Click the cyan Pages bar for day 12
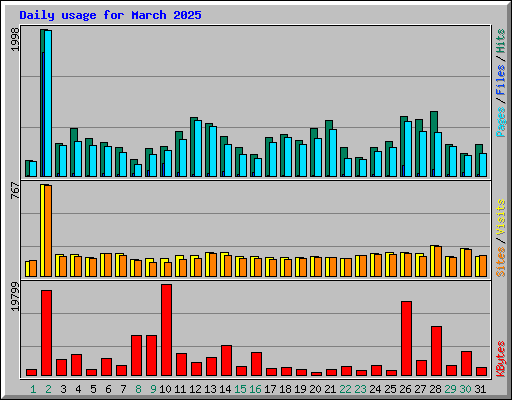The height and width of the screenshot is (400, 512). pos(198,148)
